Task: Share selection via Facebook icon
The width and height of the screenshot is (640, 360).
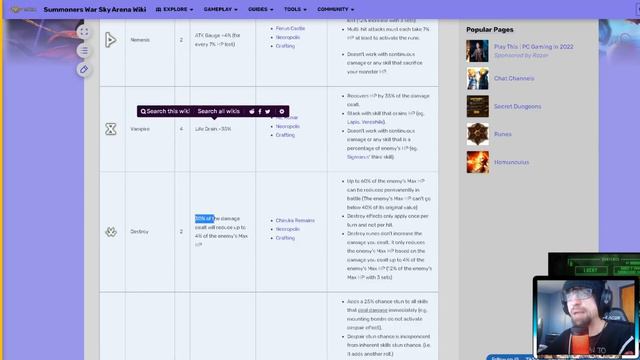Action: point(260,111)
